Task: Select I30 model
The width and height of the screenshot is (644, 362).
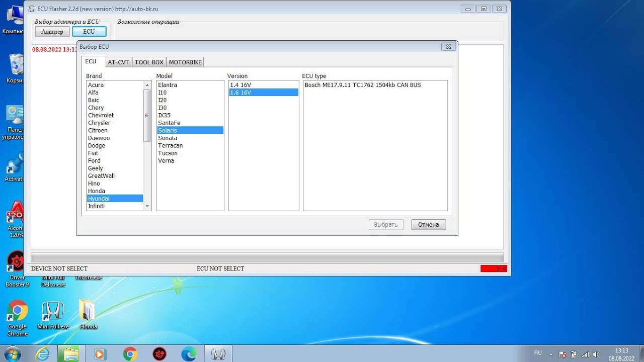Action: pos(190,108)
